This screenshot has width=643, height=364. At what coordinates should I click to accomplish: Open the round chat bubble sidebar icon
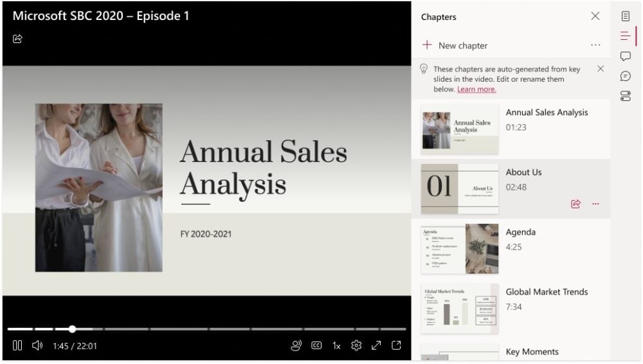(x=626, y=76)
